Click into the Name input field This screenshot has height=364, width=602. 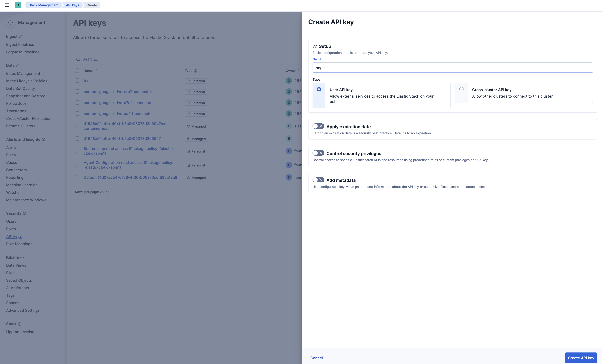tap(452, 68)
